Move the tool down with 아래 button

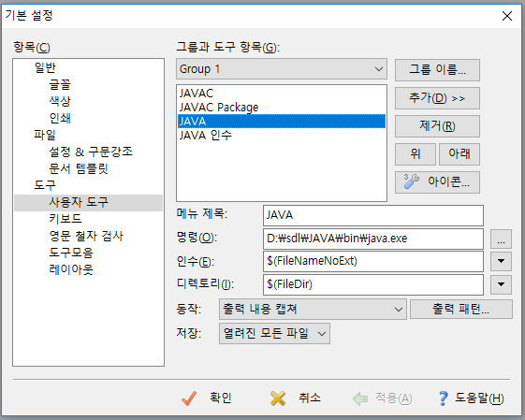pyautogui.click(x=459, y=154)
